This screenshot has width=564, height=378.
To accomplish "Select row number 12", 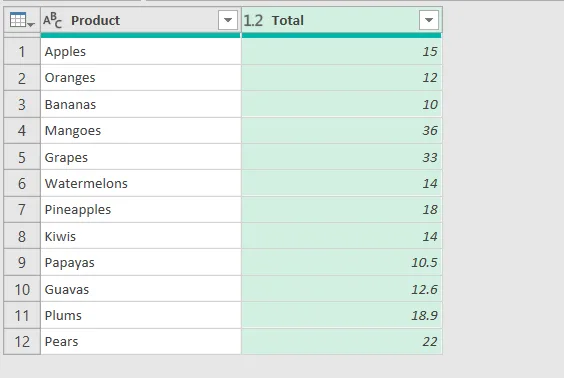I will coord(22,342).
